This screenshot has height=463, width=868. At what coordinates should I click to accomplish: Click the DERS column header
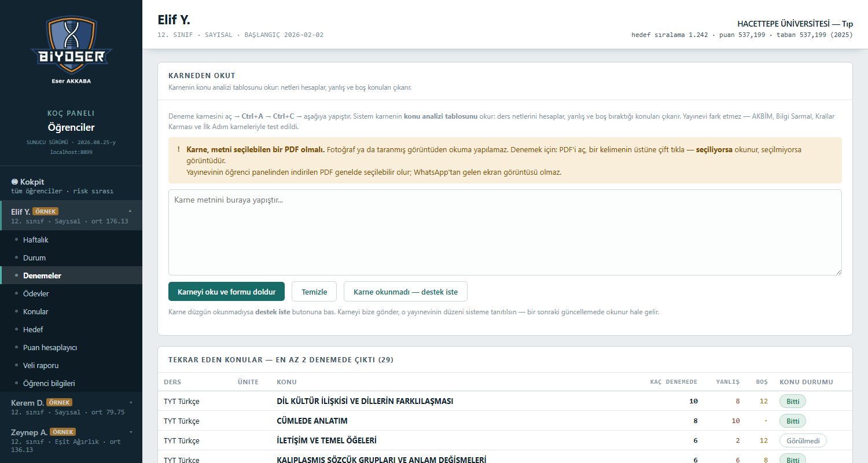(x=172, y=382)
